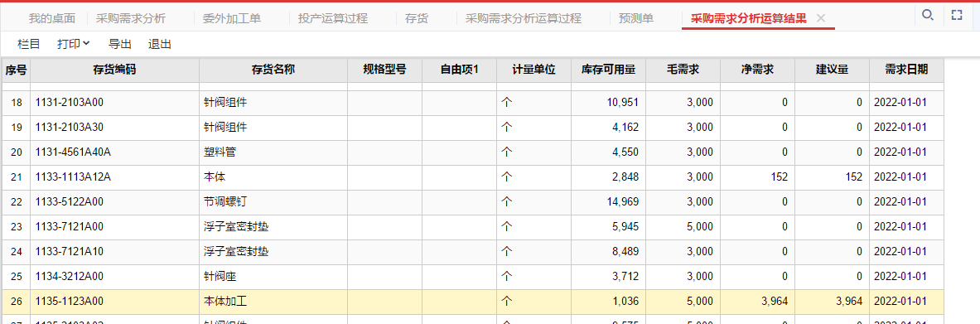Toggle fullscreen with the expand icon
This screenshot has height=324, width=980.
pos(956,15)
